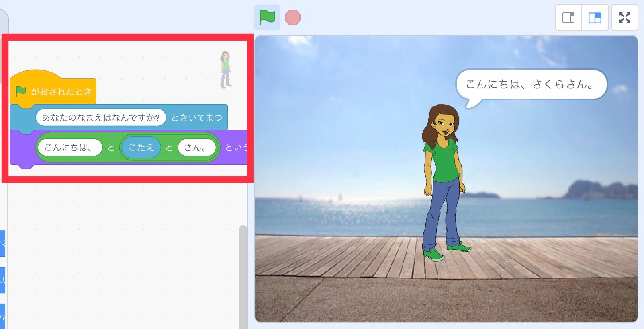Switch to the small stage layout
Image resolution: width=644 pixels, height=329 pixels.
568,18
